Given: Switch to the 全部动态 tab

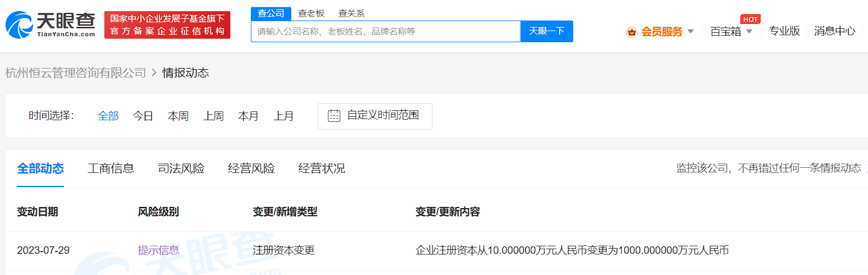Looking at the screenshot, I should pos(40,169).
